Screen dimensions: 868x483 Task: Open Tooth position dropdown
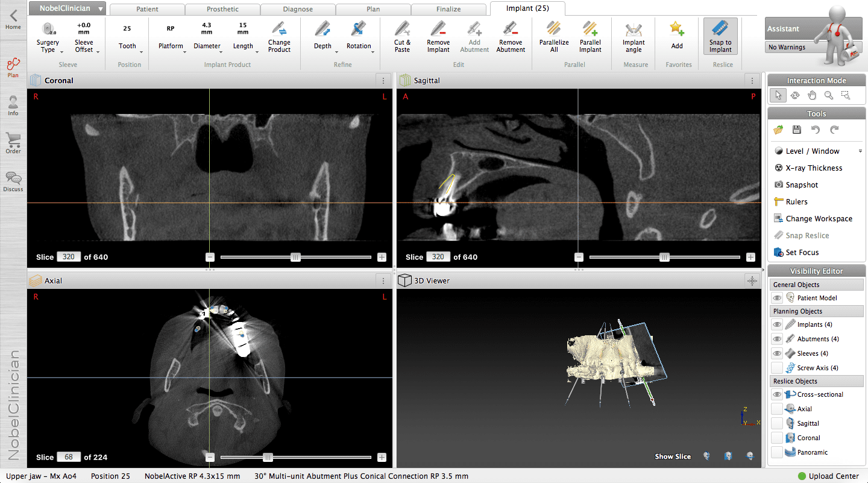pos(127,37)
